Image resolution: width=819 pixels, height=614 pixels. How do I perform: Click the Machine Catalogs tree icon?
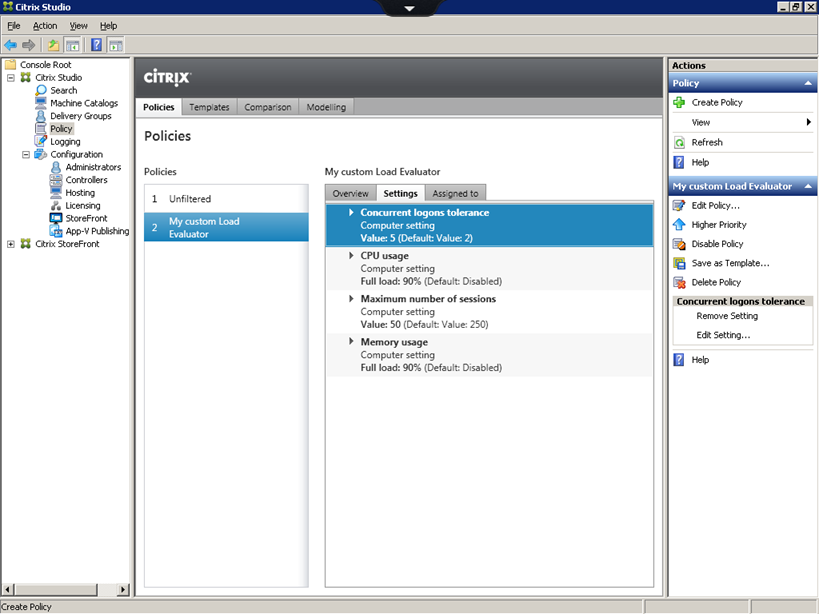(41, 103)
